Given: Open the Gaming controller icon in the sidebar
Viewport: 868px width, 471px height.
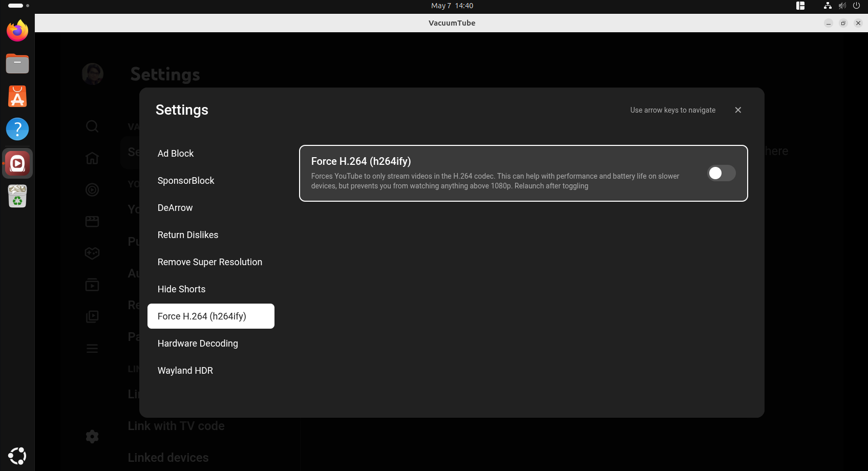Looking at the screenshot, I should (92, 253).
